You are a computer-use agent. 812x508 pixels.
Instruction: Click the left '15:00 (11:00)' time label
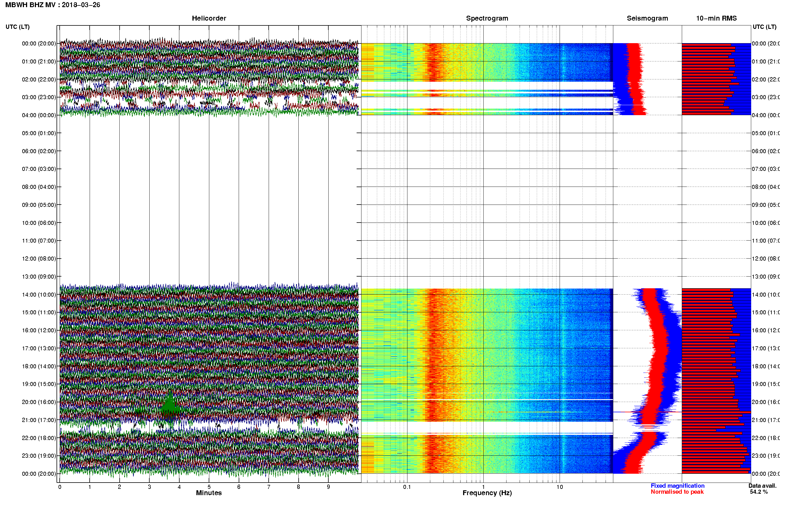39,313
